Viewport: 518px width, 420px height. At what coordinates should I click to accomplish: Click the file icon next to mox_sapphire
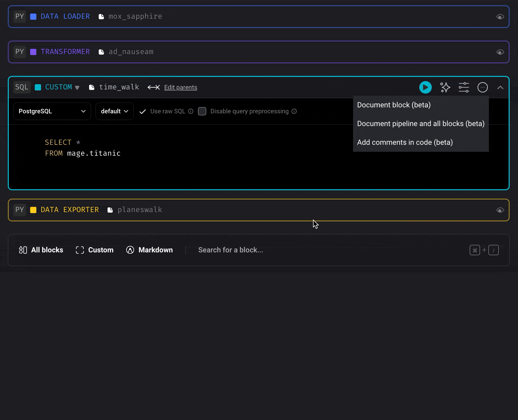click(101, 17)
